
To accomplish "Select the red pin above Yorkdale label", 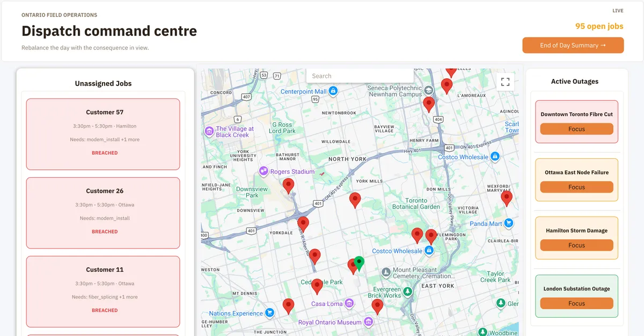I will point(303,224).
